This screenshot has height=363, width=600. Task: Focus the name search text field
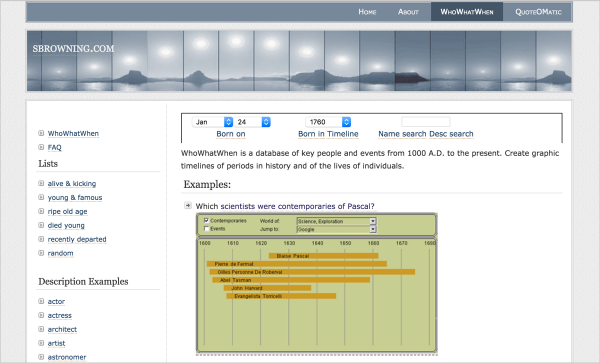coord(426,122)
